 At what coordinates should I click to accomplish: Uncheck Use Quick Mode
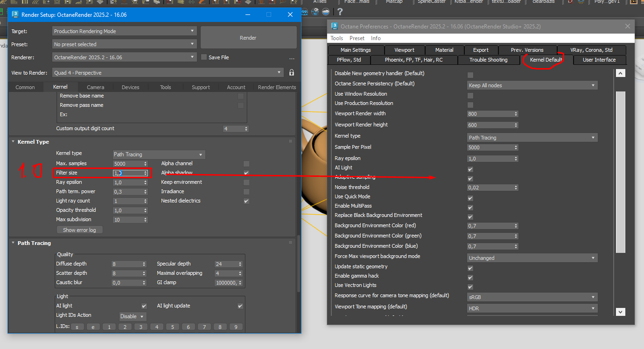[470, 198]
